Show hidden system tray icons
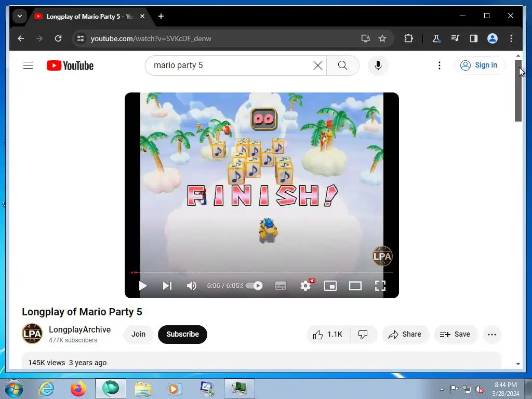Viewport: 532px width, 399px height. (x=442, y=389)
